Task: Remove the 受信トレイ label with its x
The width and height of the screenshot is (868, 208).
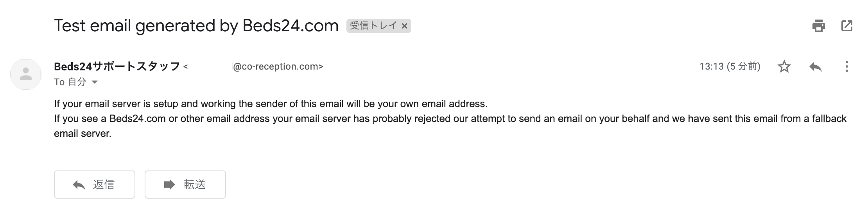Action: coord(405,26)
